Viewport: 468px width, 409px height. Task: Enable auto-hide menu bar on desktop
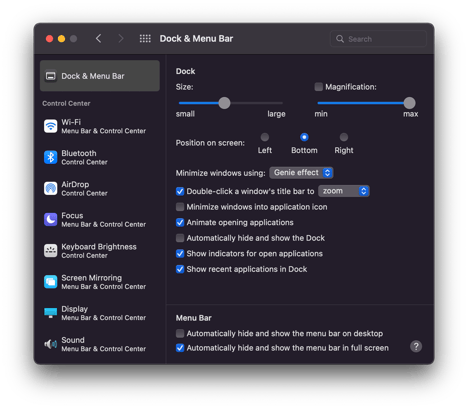coord(180,333)
